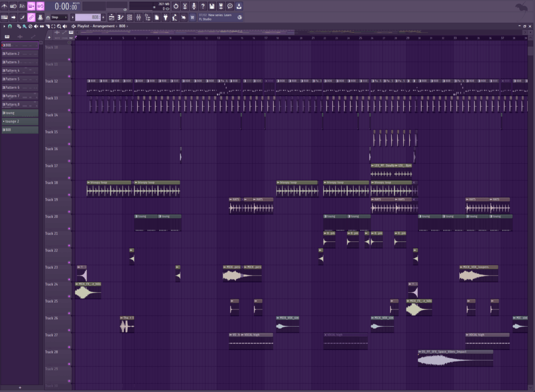Mute Track 12 using its pink dot
The width and height of the screenshot is (535, 392).
[69, 93]
